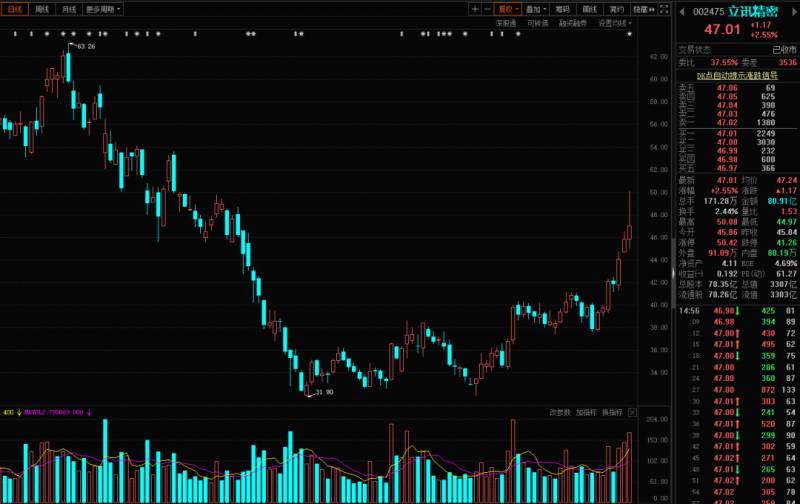Screen dimensions: 800x504
Task: Go to next stock with right arrow
Action: 794,12
